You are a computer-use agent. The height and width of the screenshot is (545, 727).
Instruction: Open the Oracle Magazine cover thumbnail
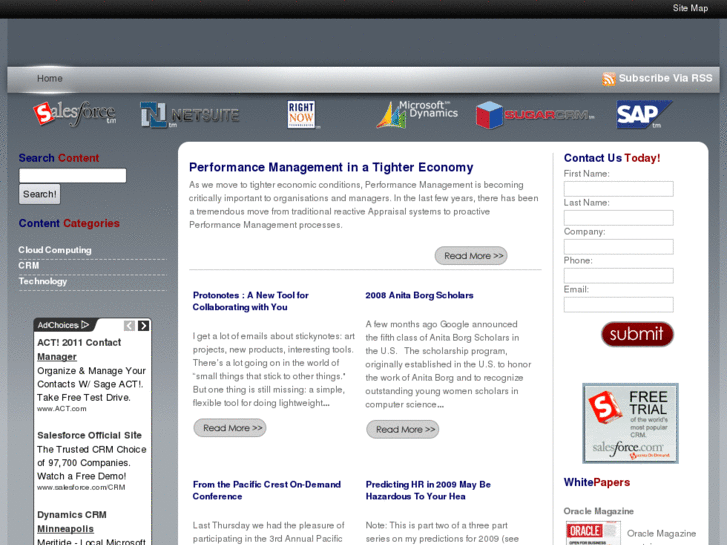click(x=593, y=533)
